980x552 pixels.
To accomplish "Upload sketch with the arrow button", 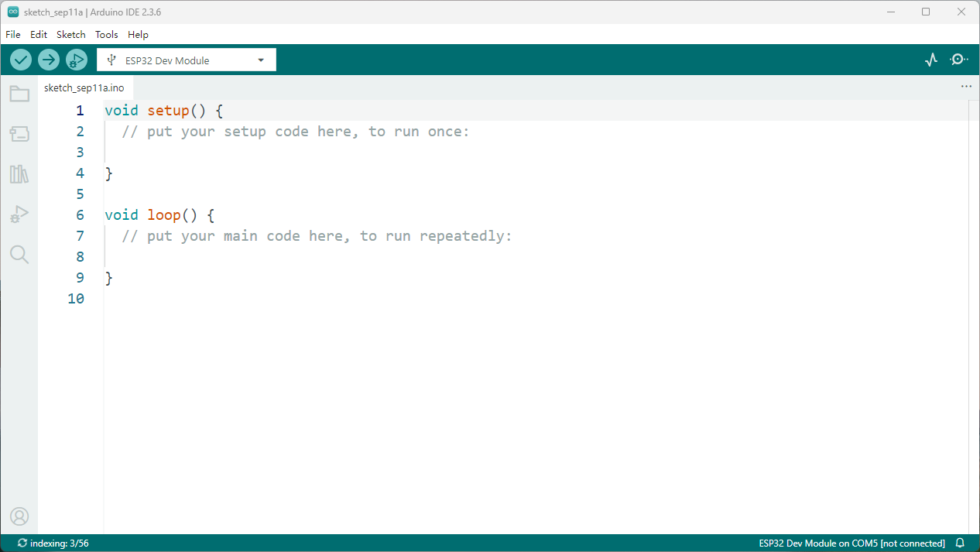I will (x=49, y=60).
